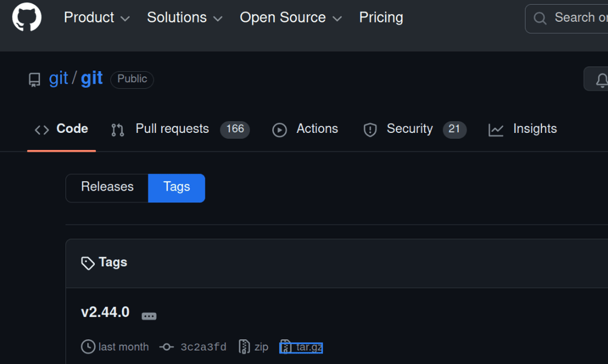Click the notifications bell icon

click(x=601, y=79)
